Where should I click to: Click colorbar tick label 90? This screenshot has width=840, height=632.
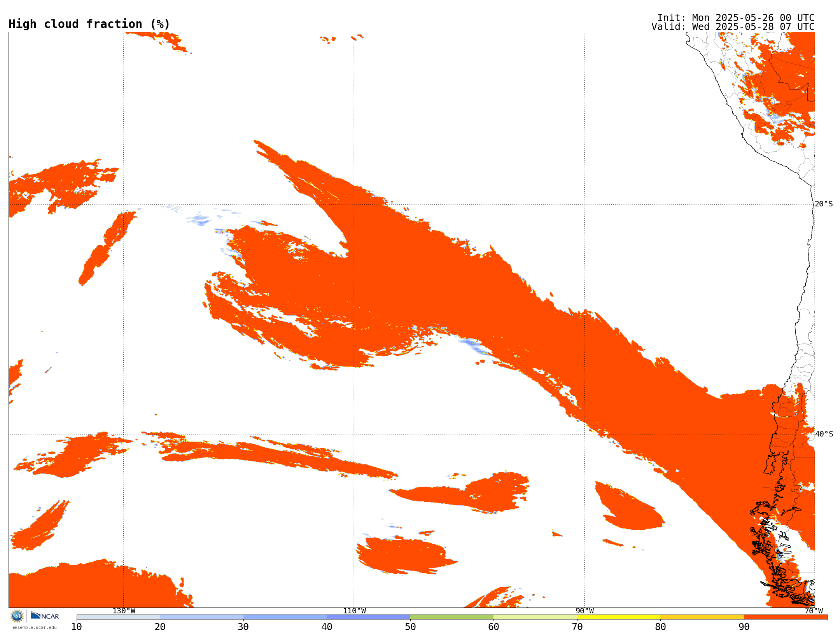(744, 627)
